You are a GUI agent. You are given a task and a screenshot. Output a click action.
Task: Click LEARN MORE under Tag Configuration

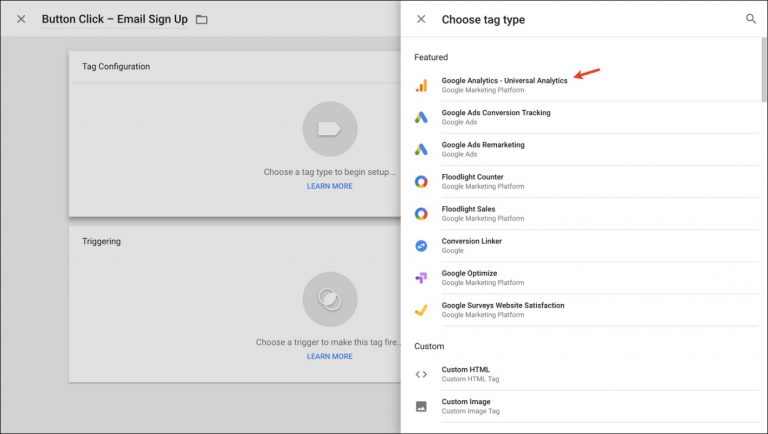329,186
